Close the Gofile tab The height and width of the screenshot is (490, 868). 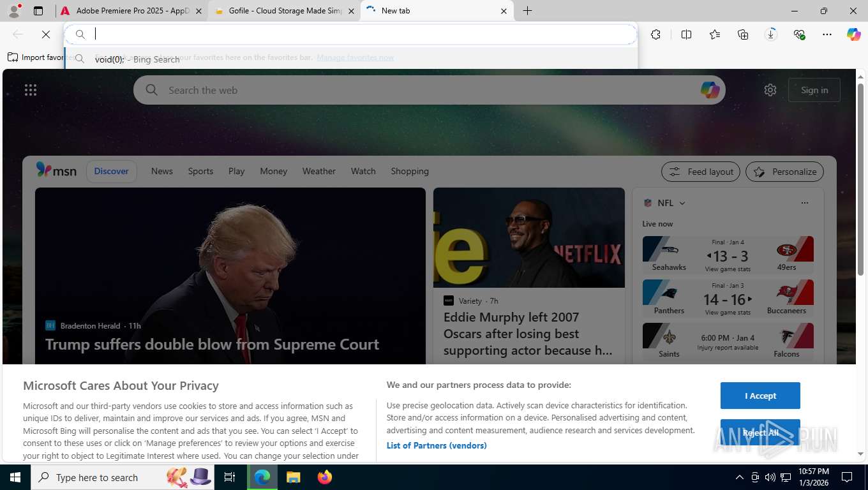[351, 11]
